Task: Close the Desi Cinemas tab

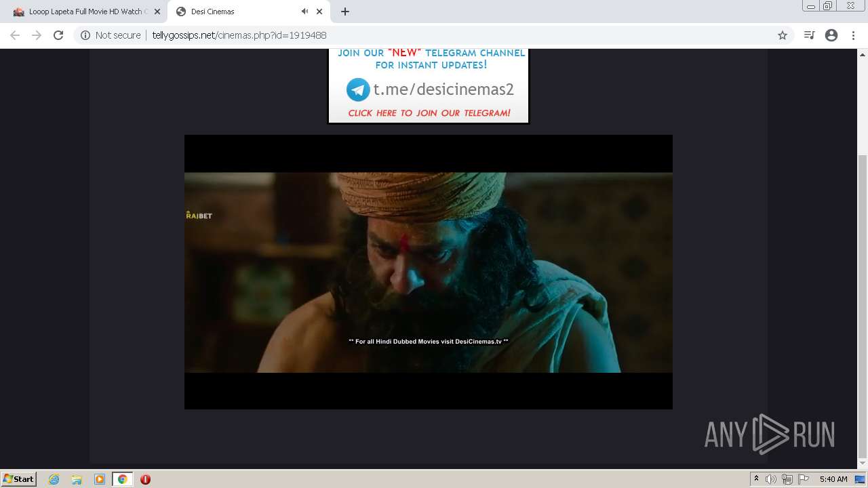Action: [319, 12]
